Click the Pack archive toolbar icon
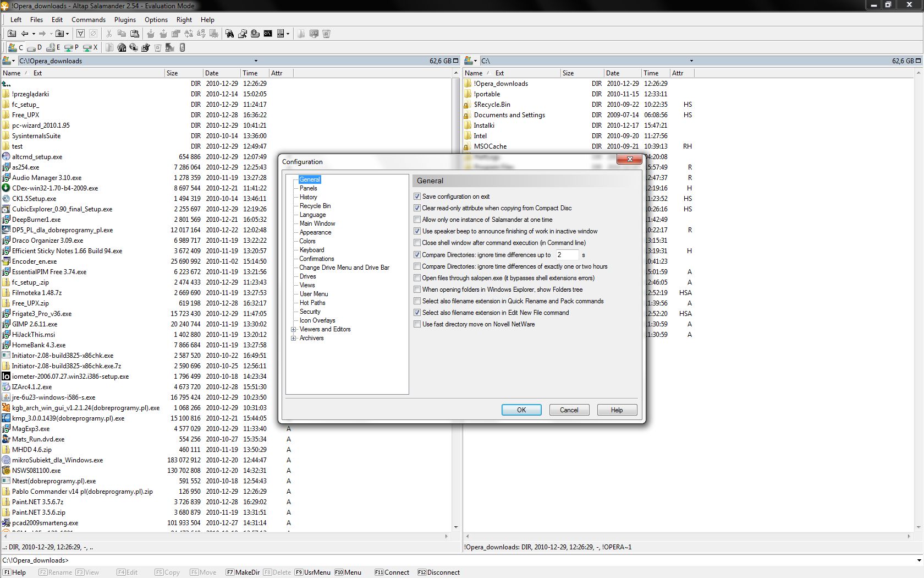The height and width of the screenshot is (578, 924). pos(150,34)
